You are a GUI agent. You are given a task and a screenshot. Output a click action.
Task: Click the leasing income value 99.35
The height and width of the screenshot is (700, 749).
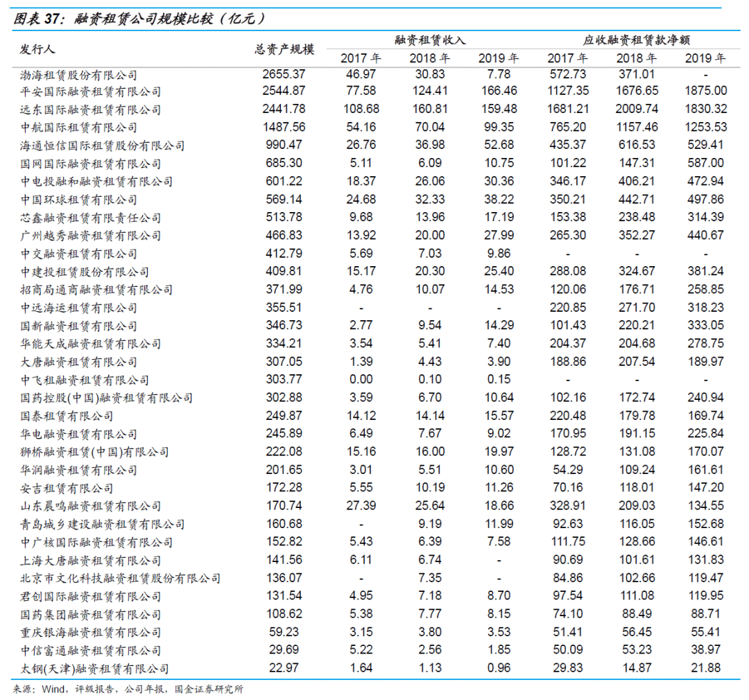click(499, 127)
